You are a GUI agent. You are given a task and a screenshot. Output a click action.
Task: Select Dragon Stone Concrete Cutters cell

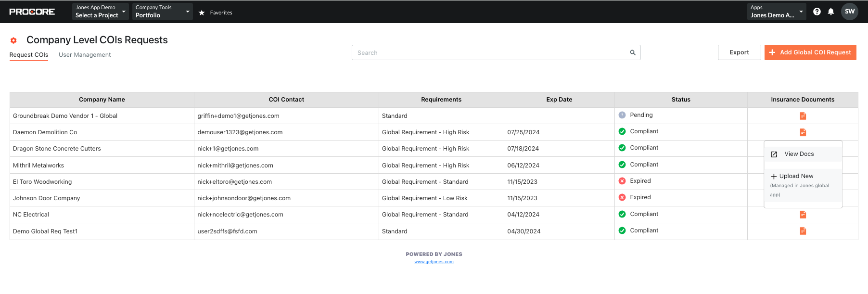(x=102, y=149)
